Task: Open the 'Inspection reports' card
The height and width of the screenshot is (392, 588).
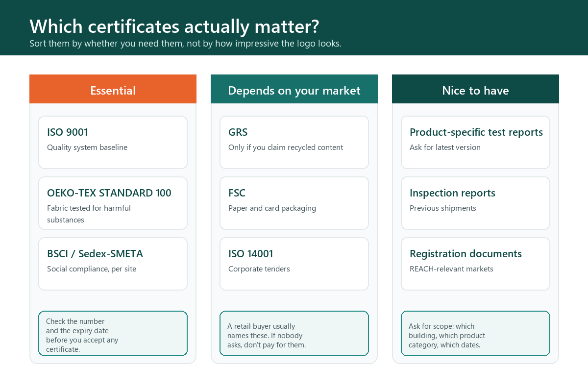Action: point(475,203)
